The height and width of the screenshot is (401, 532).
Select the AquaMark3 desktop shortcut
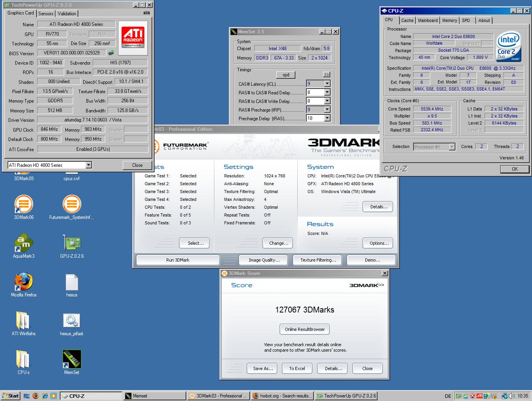pyautogui.click(x=23, y=246)
